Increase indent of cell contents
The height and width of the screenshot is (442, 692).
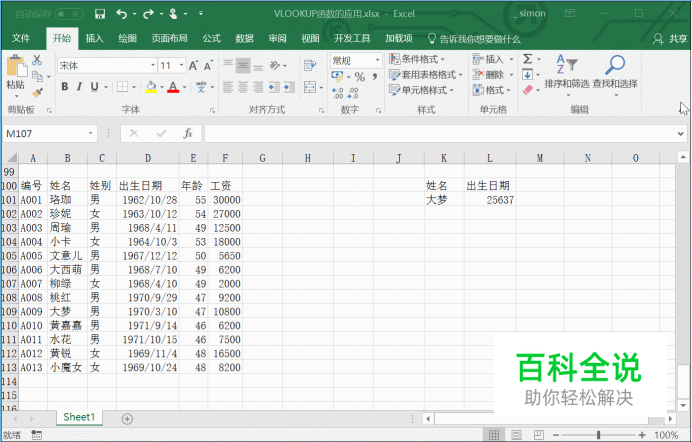289,87
